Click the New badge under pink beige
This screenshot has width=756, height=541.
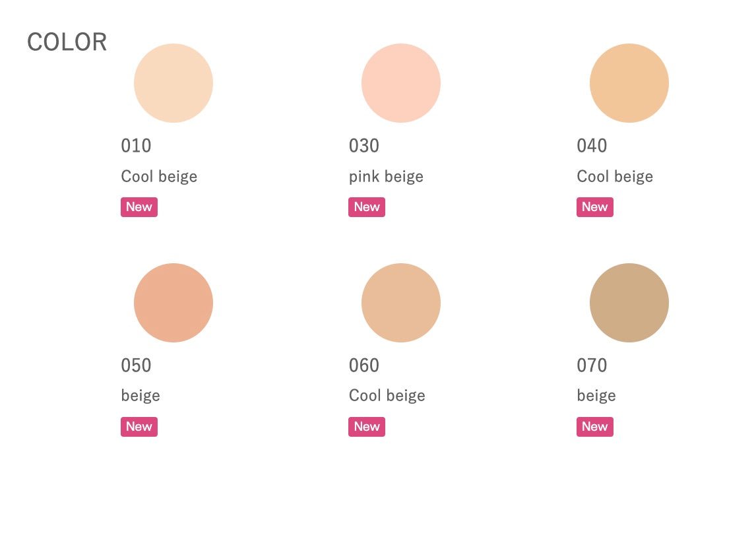pos(367,207)
